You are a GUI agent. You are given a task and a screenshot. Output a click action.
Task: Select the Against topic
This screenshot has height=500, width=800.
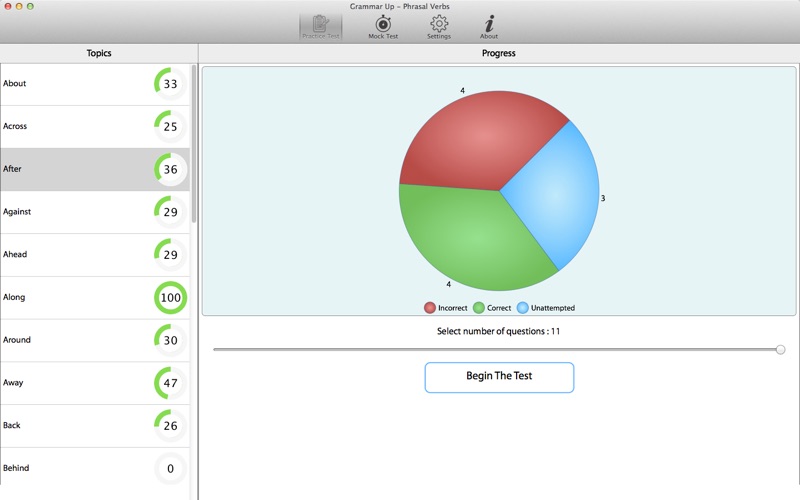coord(95,212)
